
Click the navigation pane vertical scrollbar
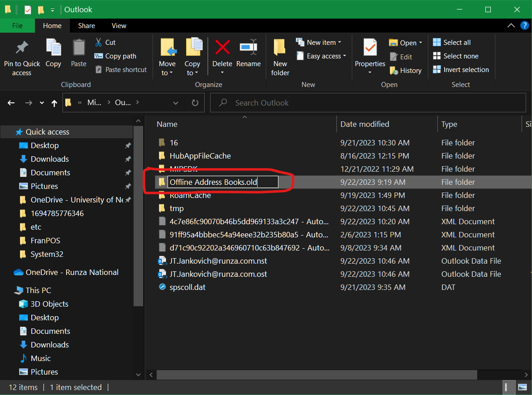[x=138, y=216]
